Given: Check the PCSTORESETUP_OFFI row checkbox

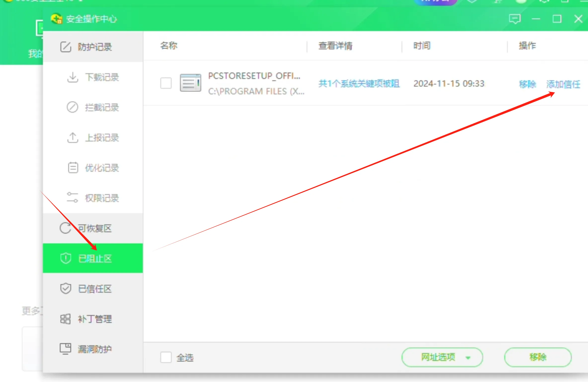Looking at the screenshot, I should [x=166, y=83].
